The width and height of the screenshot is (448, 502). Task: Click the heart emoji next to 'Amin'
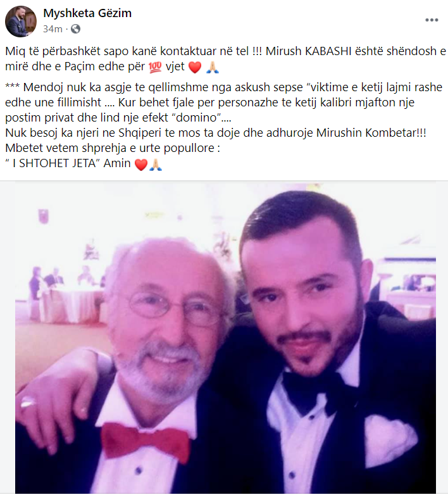[x=141, y=165]
